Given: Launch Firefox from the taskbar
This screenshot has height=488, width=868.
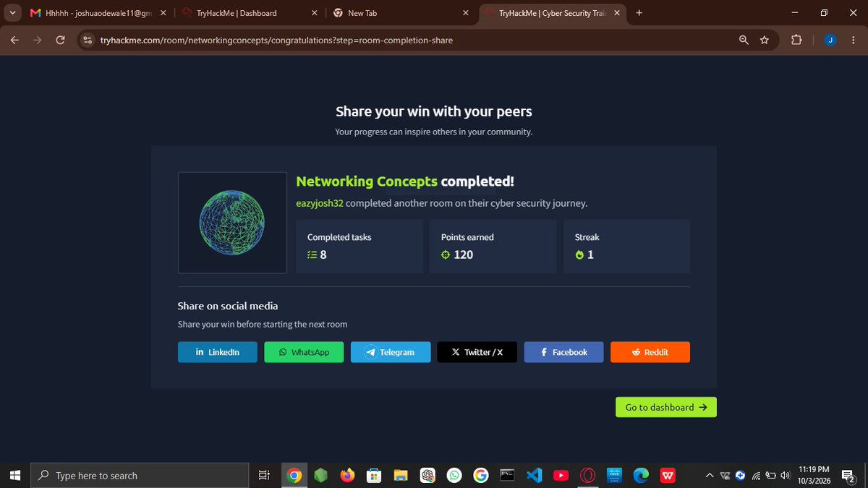Looking at the screenshot, I should click(x=348, y=475).
